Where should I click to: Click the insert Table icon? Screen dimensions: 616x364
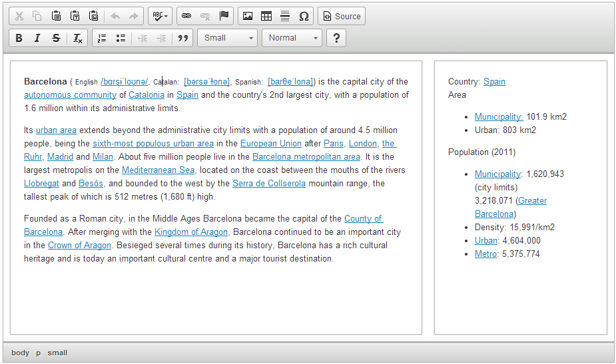(x=266, y=16)
